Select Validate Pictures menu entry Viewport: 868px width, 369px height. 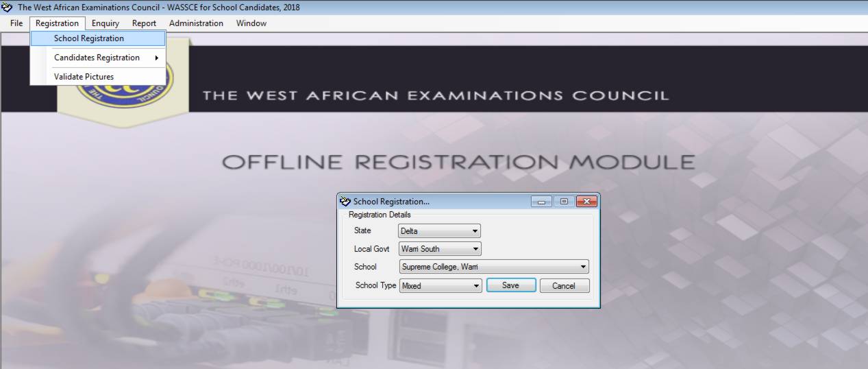coord(98,77)
